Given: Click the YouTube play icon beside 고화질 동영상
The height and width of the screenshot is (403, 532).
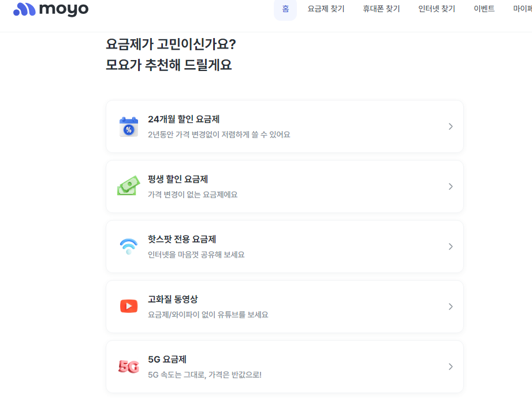Looking at the screenshot, I should pyautogui.click(x=129, y=306).
